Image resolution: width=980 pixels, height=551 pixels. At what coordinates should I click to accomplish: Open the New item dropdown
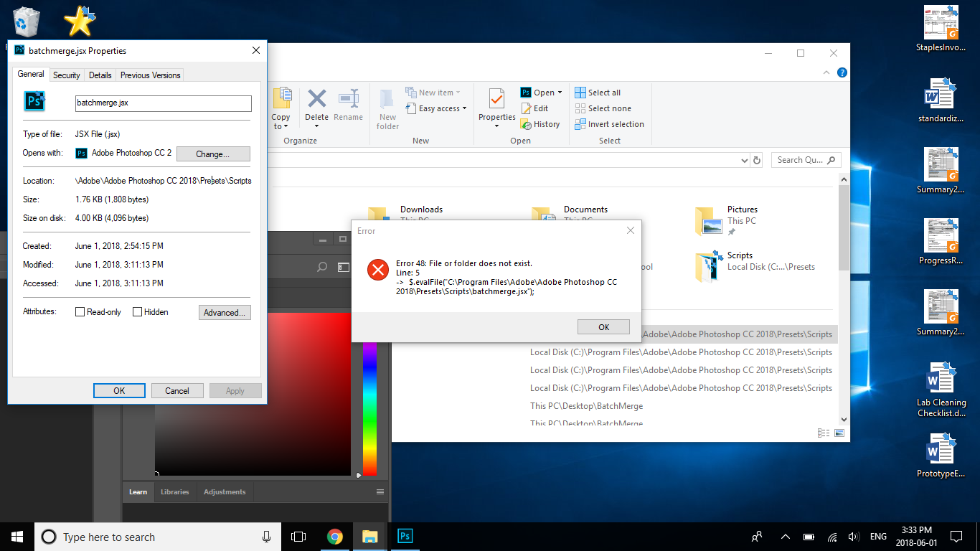point(458,93)
